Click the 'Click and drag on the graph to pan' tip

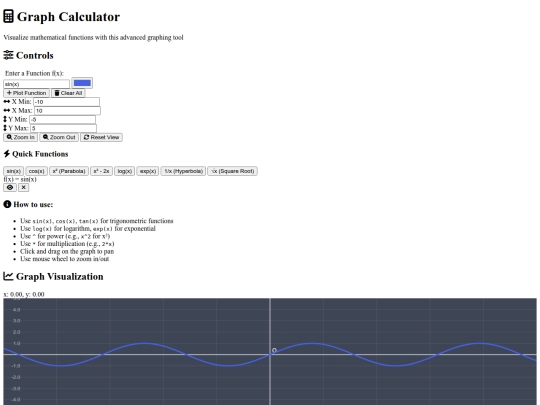(x=67, y=251)
